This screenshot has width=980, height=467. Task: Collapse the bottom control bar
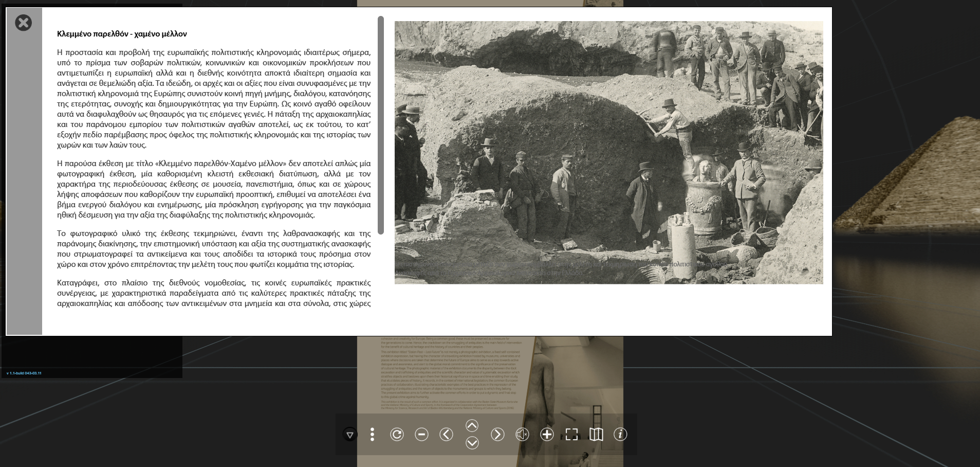point(349,435)
